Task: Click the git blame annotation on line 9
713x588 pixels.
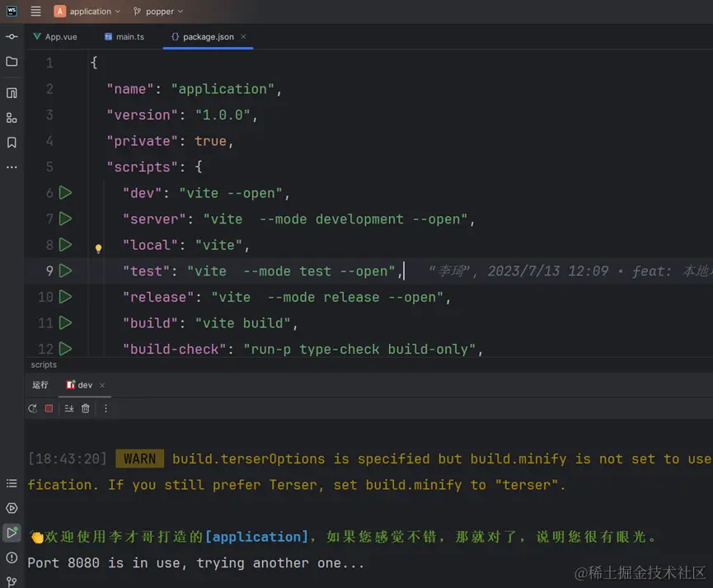Action: click(x=570, y=271)
